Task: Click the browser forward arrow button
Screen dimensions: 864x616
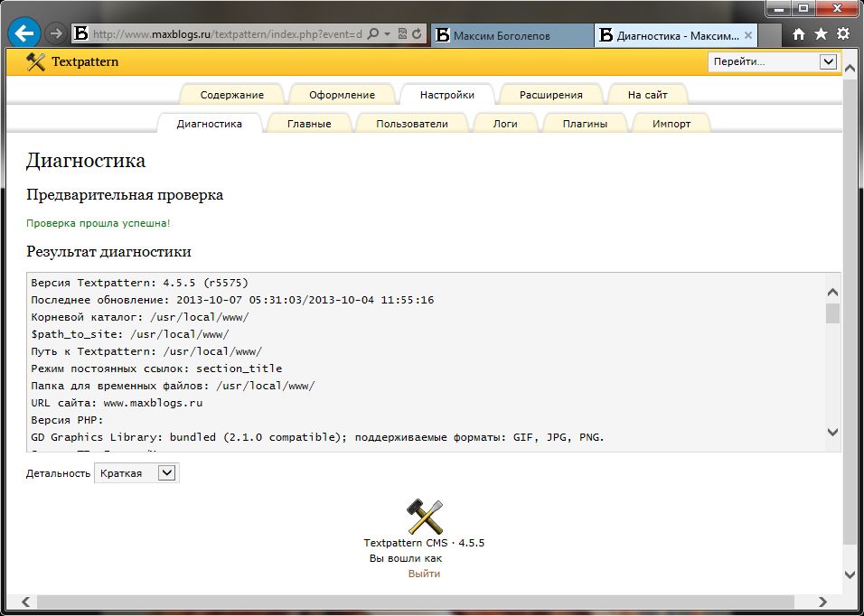Action: [x=54, y=33]
